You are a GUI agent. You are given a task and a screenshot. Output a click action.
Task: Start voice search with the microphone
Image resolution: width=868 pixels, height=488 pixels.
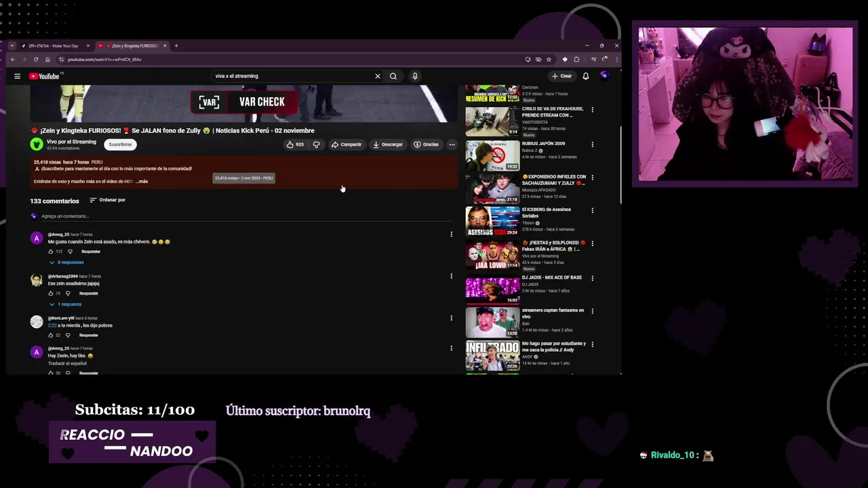tap(415, 76)
